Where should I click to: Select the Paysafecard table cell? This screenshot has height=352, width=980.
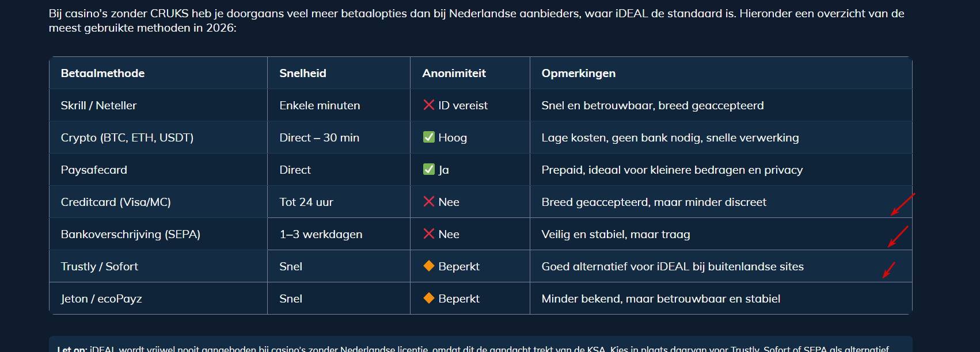pos(94,170)
